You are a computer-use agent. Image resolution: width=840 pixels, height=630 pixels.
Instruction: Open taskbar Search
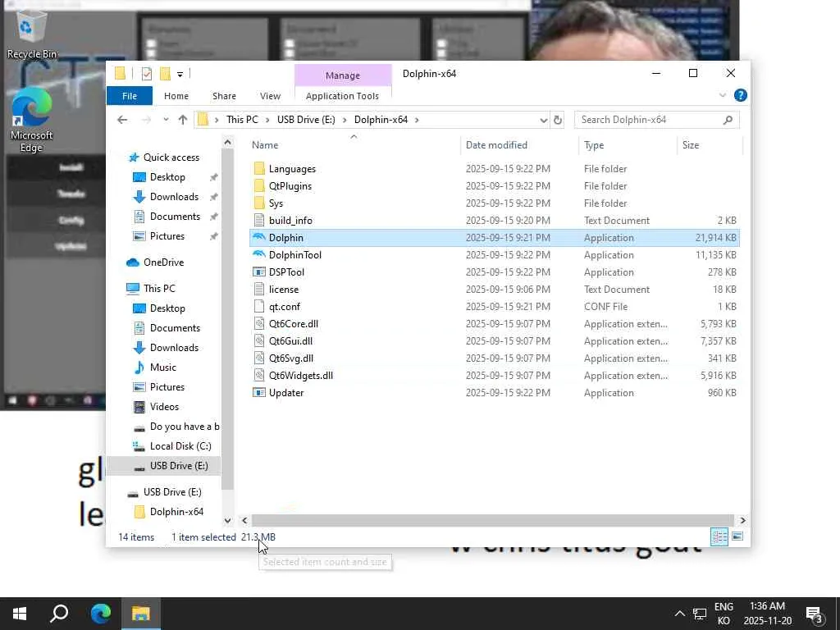(59, 614)
